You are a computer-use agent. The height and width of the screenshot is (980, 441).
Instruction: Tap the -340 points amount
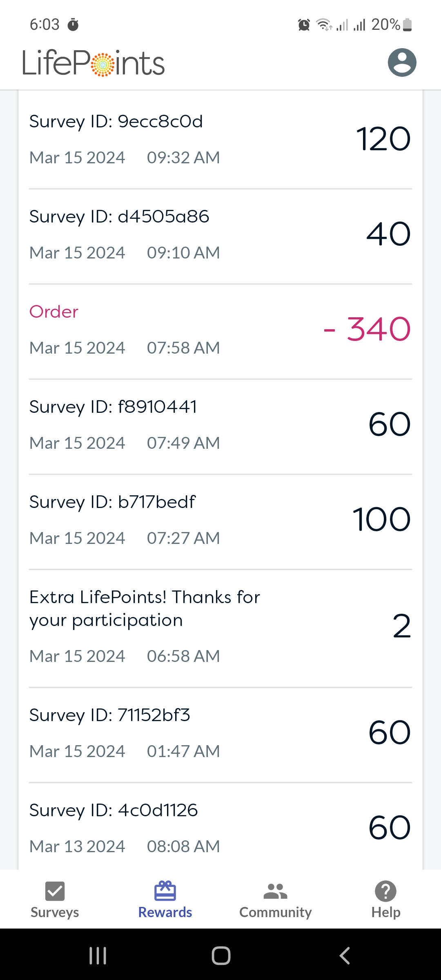tap(367, 329)
